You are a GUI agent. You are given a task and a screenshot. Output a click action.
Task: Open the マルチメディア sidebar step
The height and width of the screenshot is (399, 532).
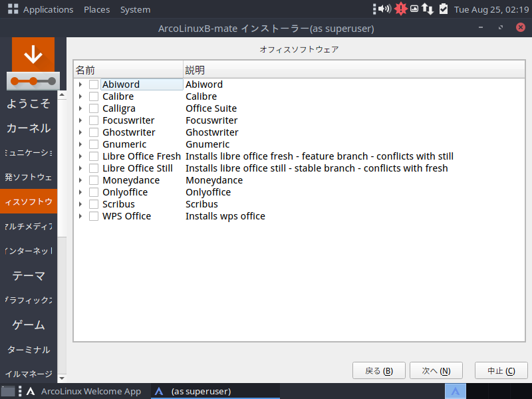pyautogui.click(x=29, y=226)
